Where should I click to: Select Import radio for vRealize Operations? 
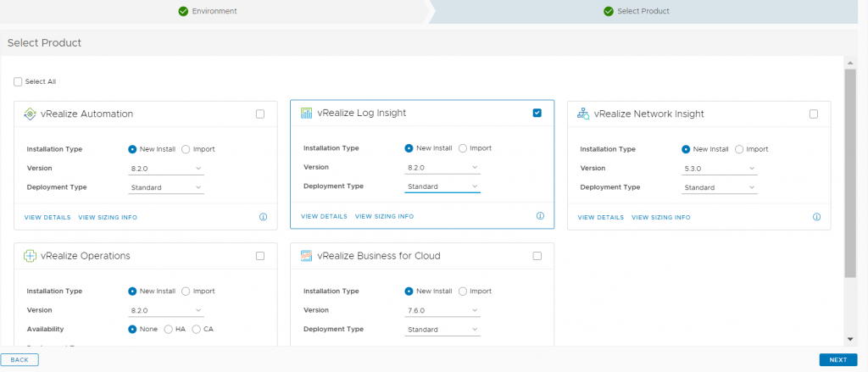pos(186,291)
